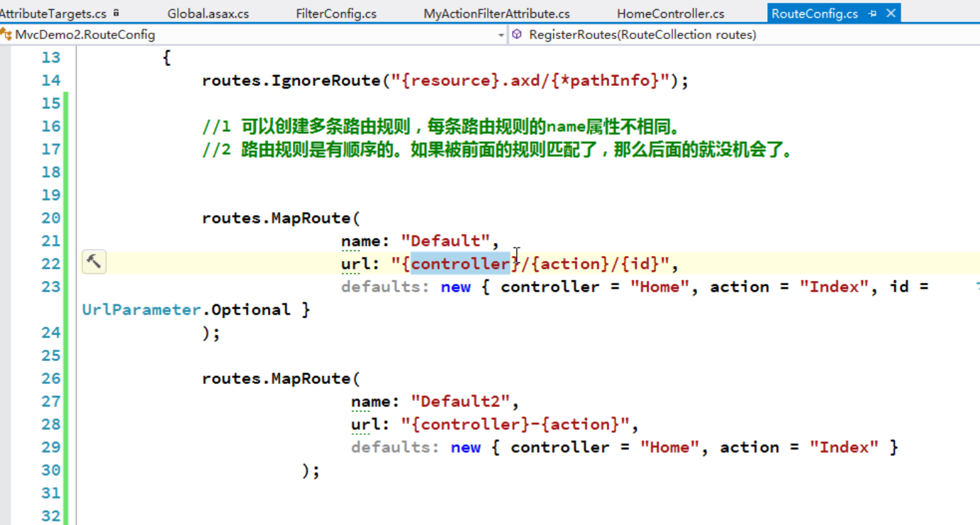This screenshot has height=525, width=980.
Task: Click the Quick Actions wrench icon on line 22
Action: pyautogui.click(x=94, y=262)
